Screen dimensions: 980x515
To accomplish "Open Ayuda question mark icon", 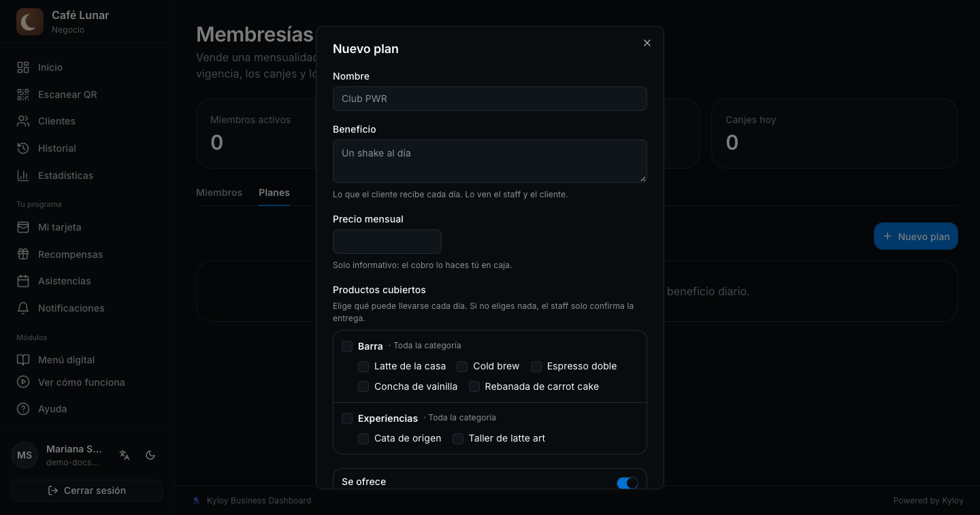I will pyautogui.click(x=23, y=409).
